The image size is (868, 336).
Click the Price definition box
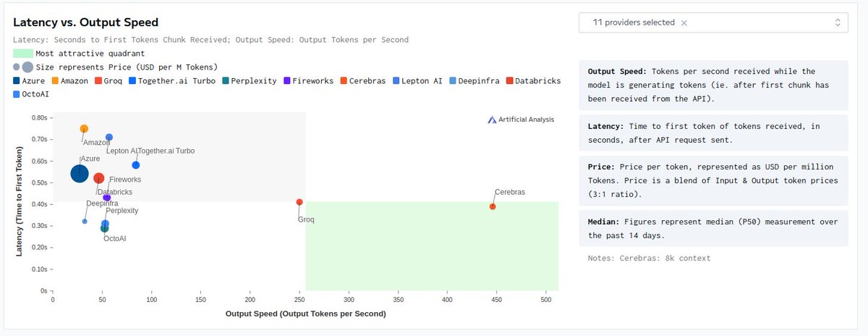[713, 180]
